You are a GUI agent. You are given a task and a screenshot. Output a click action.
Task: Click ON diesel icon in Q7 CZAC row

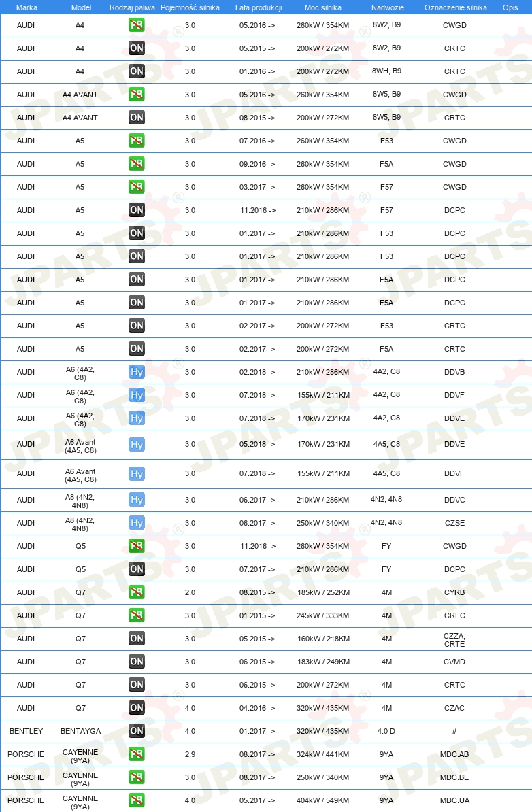(137, 708)
